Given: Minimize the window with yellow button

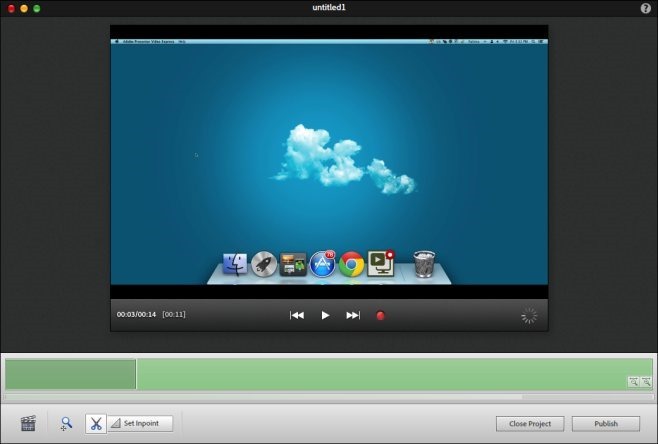Looking at the screenshot, I should [23, 8].
